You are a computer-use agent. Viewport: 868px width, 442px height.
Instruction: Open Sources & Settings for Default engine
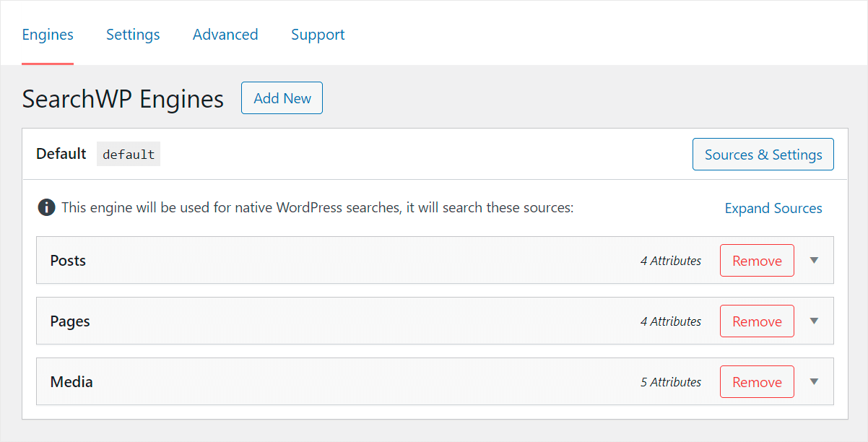pyautogui.click(x=763, y=155)
